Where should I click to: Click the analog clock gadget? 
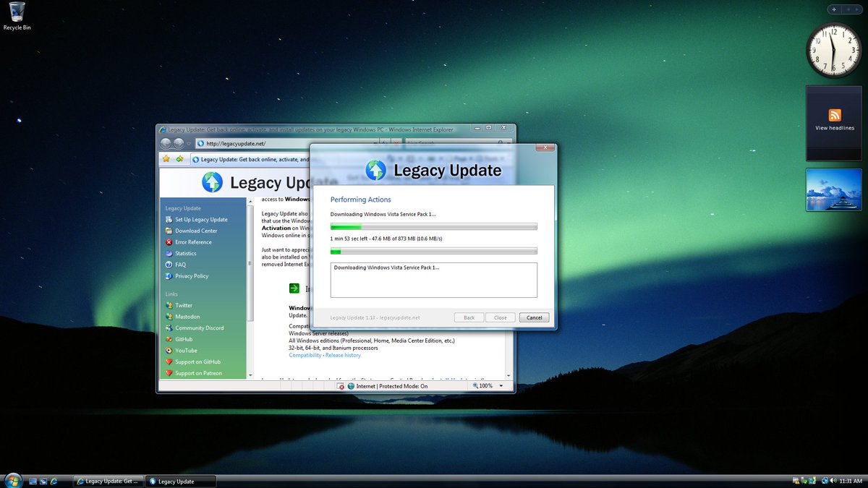(x=834, y=50)
